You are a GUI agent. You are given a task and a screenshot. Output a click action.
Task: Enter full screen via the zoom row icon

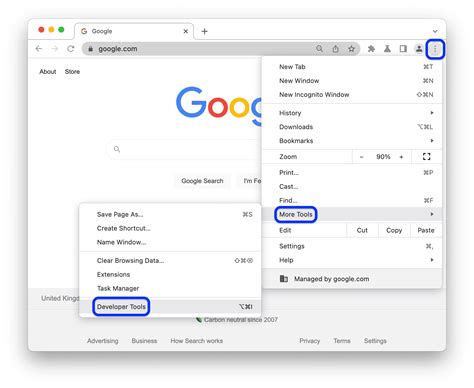click(x=426, y=157)
